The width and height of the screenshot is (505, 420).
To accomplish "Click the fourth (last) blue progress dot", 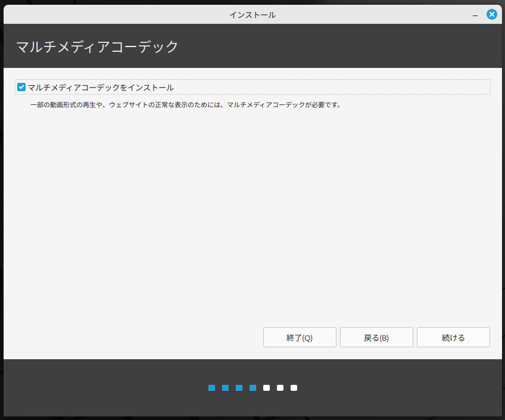I will coord(253,388).
